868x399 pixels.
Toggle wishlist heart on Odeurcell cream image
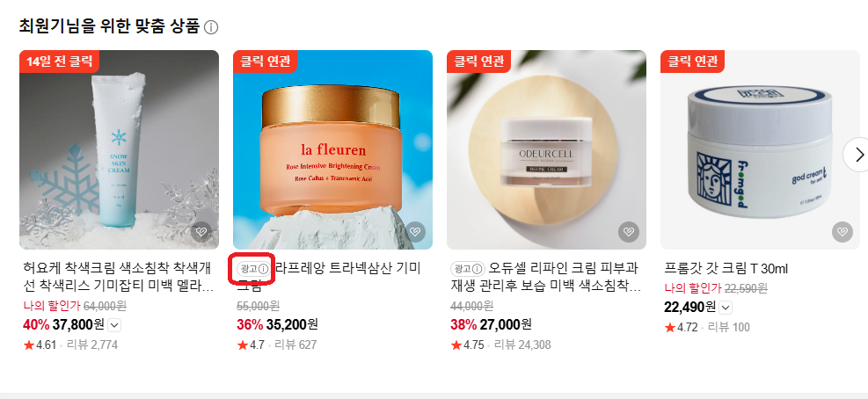[x=628, y=232]
